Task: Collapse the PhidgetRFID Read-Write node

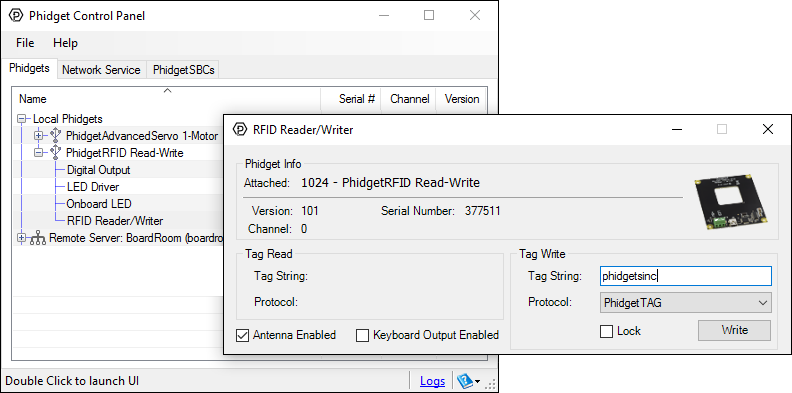Action: 39,153
